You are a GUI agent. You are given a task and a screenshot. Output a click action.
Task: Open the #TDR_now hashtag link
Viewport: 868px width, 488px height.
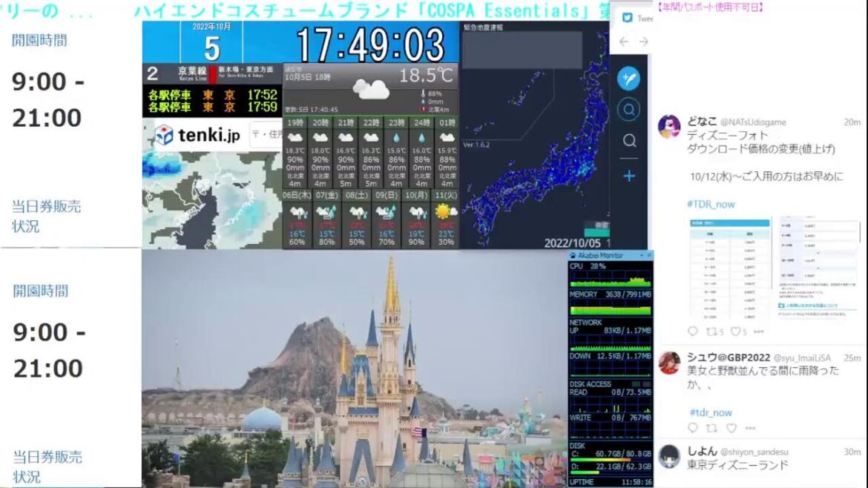(711, 204)
